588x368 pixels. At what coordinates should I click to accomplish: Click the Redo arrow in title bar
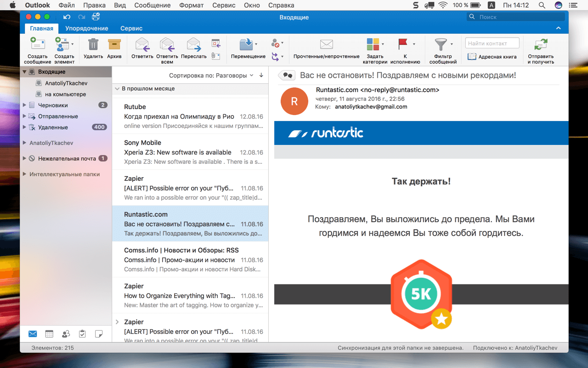[x=81, y=17]
